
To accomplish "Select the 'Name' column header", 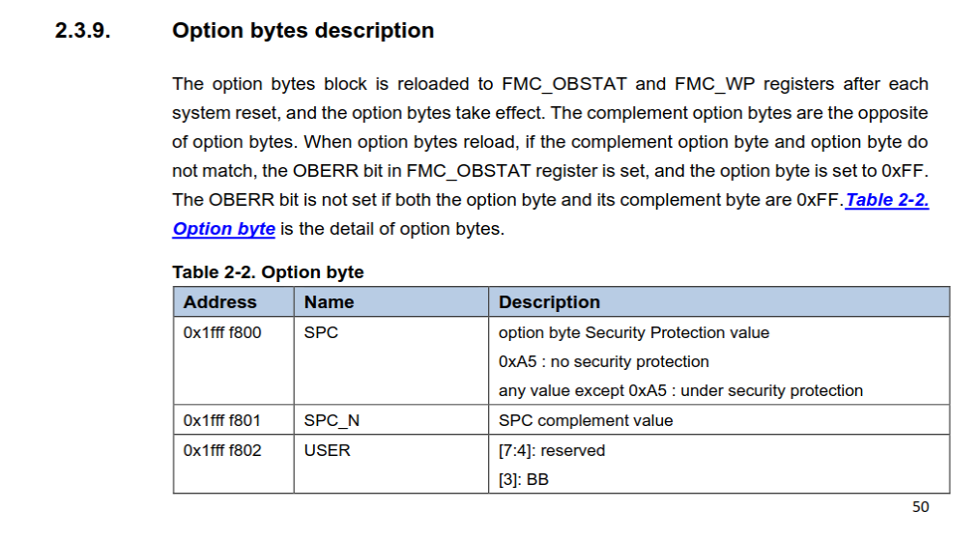I will 329,301.
